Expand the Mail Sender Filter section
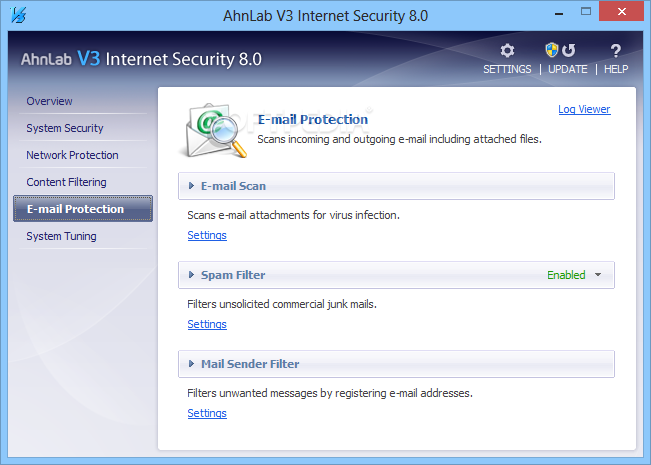The width and height of the screenshot is (651, 465). (x=191, y=364)
